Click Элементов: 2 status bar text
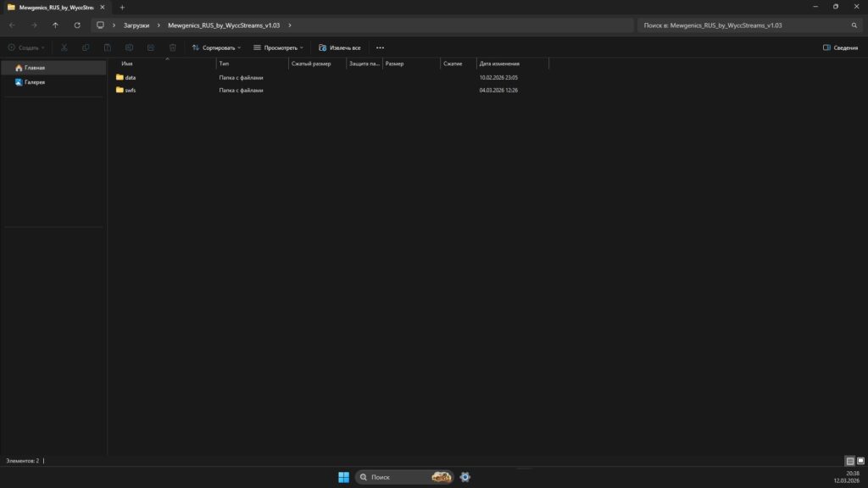The width and height of the screenshot is (868, 488). [23, 460]
